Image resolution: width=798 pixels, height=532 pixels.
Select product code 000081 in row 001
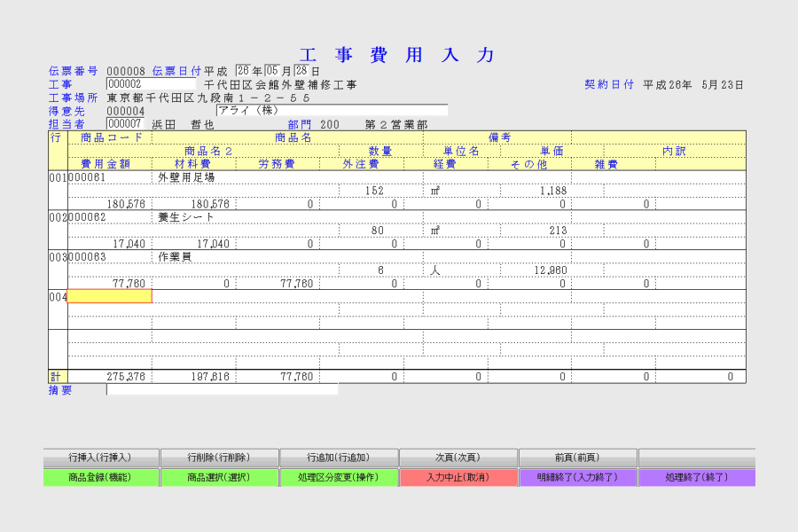[88, 177]
